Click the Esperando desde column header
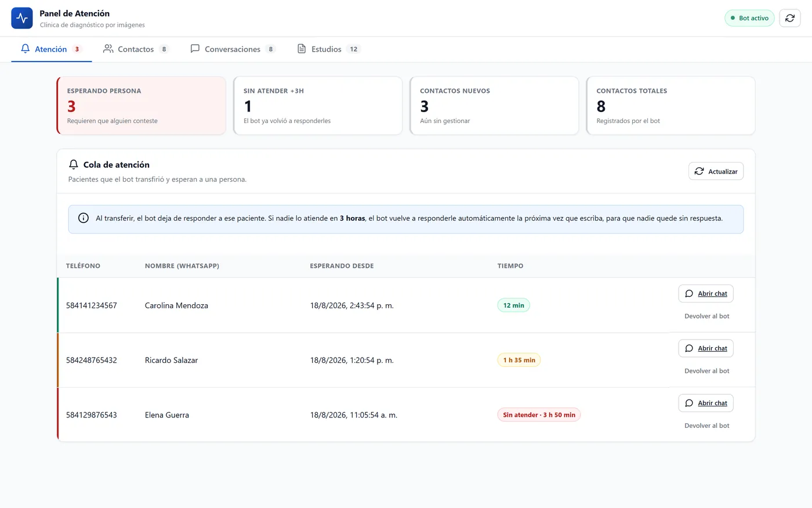This screenshot has width=812, height=508. point(342,266)
